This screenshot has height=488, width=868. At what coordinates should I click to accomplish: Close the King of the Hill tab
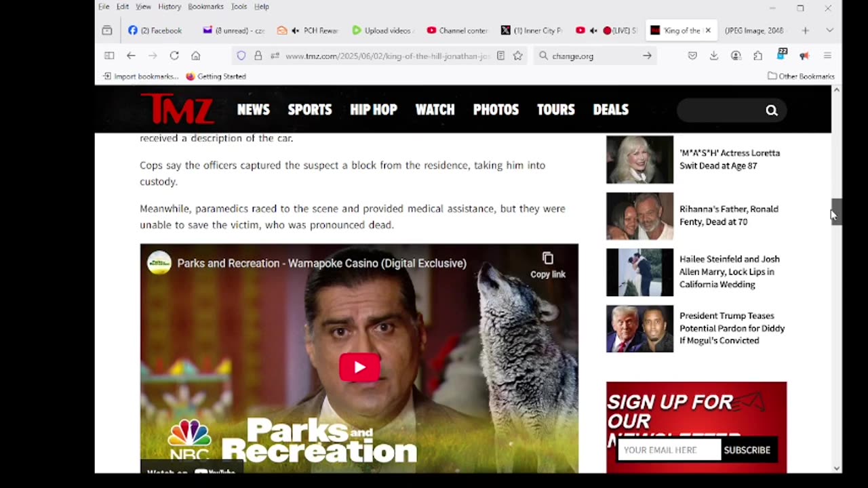click(x=708, y=30)
